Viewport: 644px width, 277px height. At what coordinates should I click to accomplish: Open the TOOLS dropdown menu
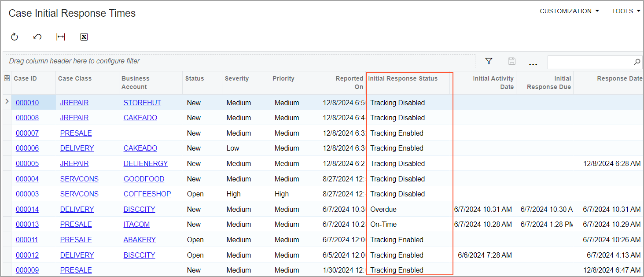point(626,11)
